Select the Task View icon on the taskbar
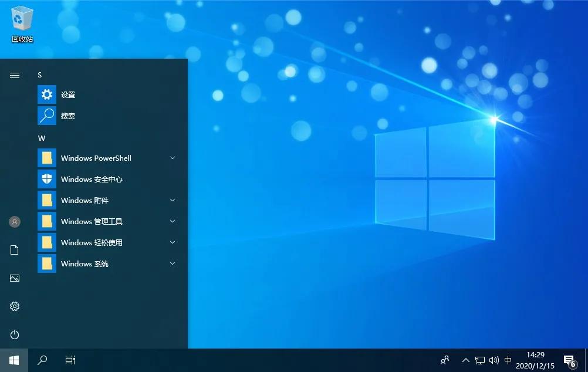The width and height of the screenshot is (588, 372). tap(70, 360)
